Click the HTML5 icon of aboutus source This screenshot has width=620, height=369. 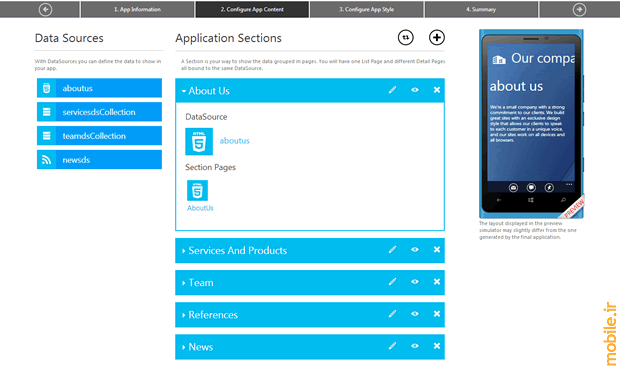46,88
